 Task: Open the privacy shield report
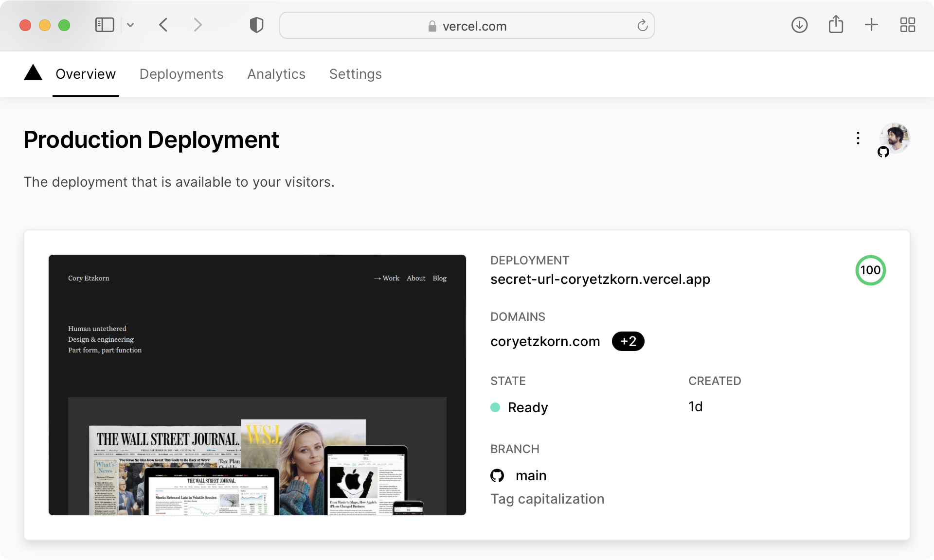click(256, 25)
